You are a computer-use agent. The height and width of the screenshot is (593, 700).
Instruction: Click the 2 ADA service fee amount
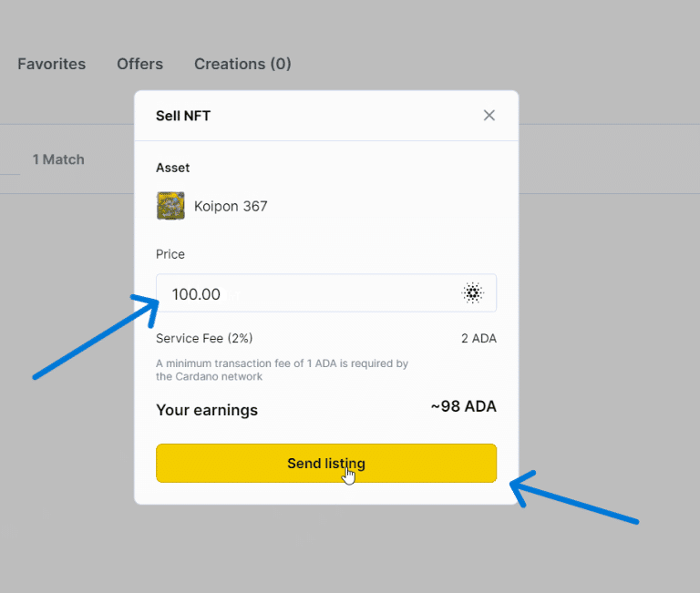(479, 338)
